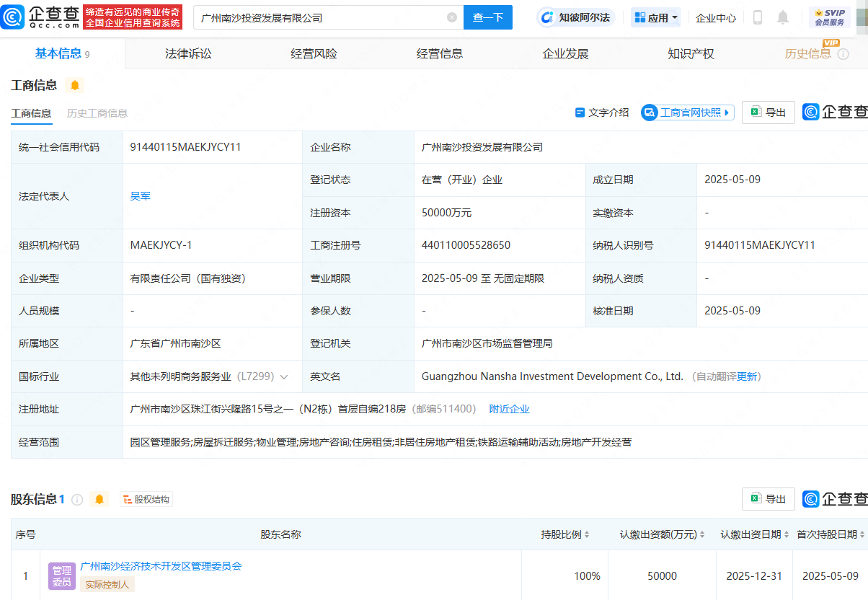Viewport: 868px width, 600px height.
Task: Sort by 持股比例 column arrows
Action: pyautogui.click(x=587, y=534)
